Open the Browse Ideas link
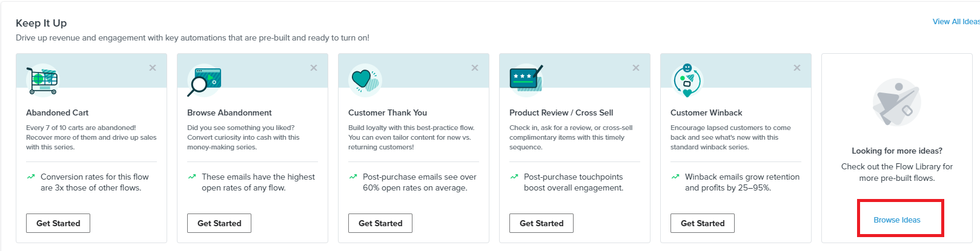Screen dimensions: 980x251 (897, 220)
